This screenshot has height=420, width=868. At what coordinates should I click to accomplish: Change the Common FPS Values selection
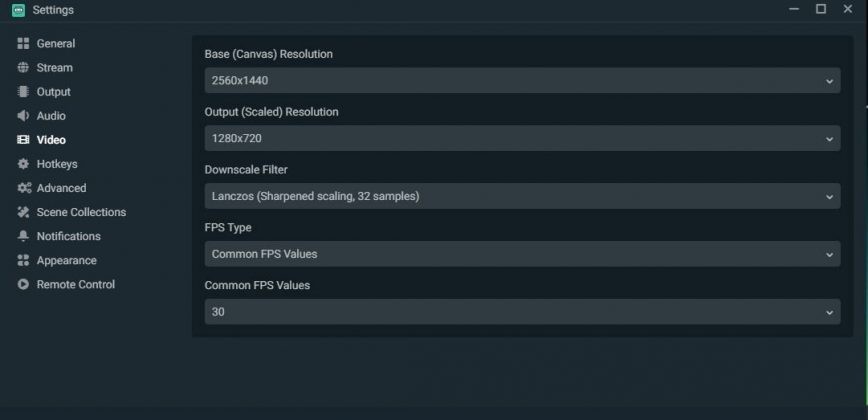(521, 312)
